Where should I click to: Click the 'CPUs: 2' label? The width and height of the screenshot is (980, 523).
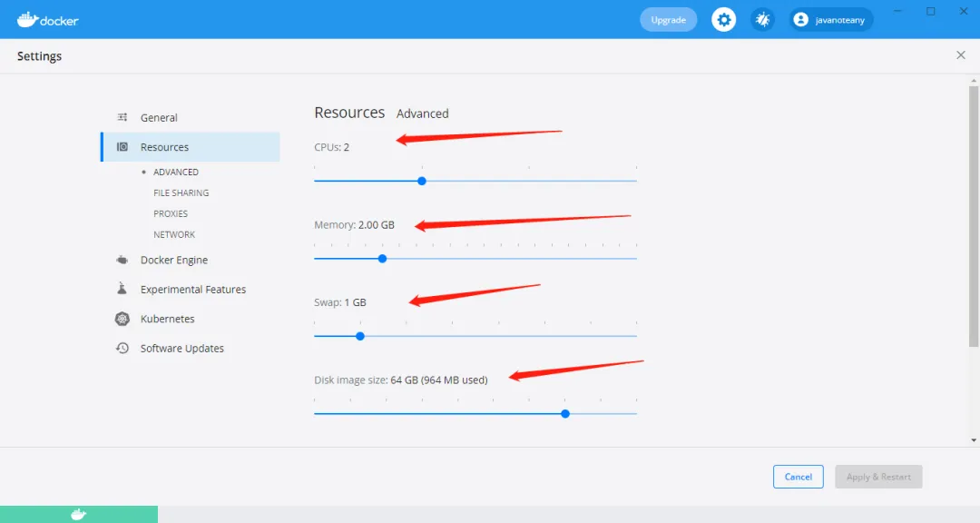click(x=332, y=147)
